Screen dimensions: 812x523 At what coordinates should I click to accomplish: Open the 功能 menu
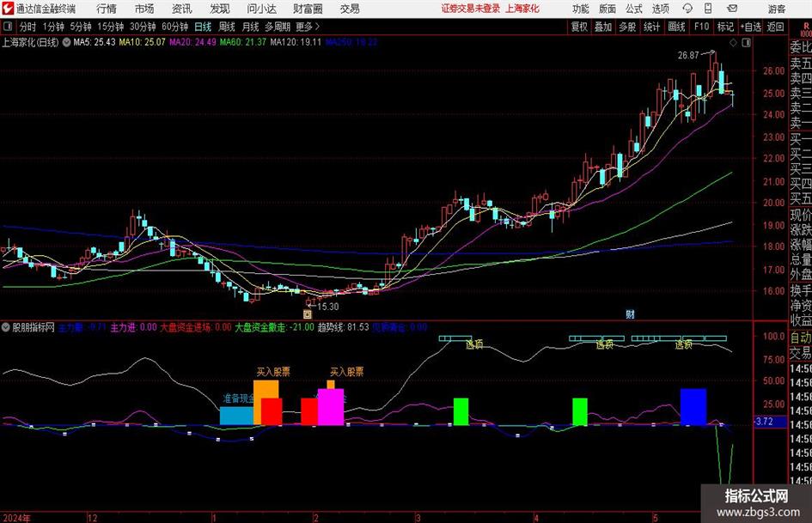[x=581, y=9]
